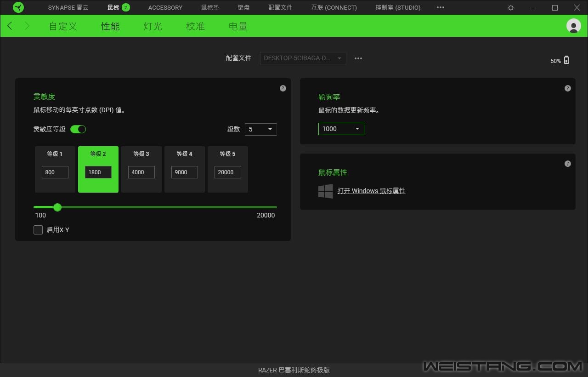Screen dimensions: 588x377
Task: Open the polling rate dropdown 1000
Action: point(341,129)
